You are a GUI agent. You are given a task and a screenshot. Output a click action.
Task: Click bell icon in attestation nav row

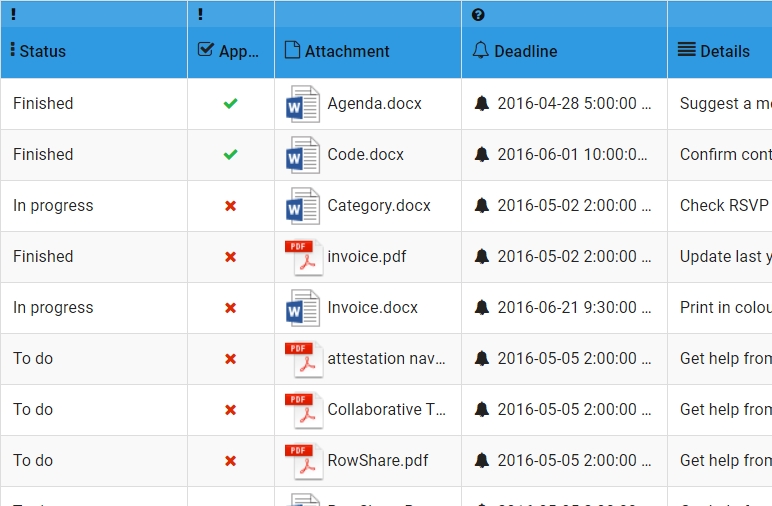tap(482, 358)
